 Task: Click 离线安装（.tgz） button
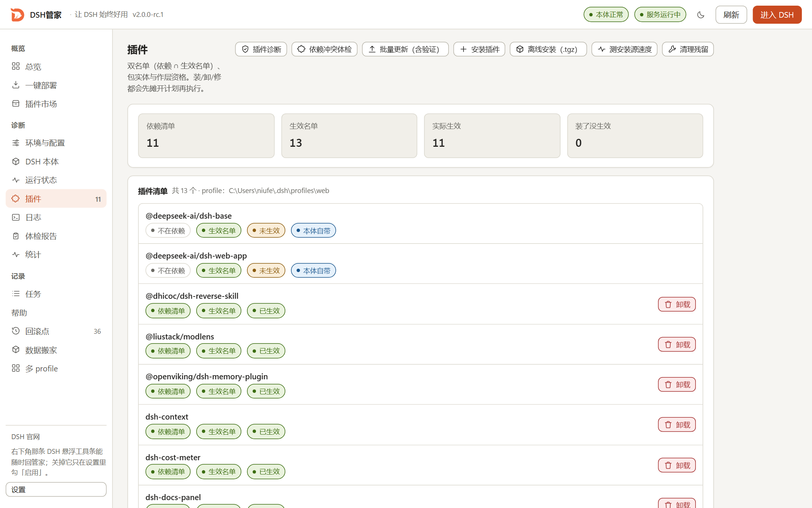click(x=548, y=49)
